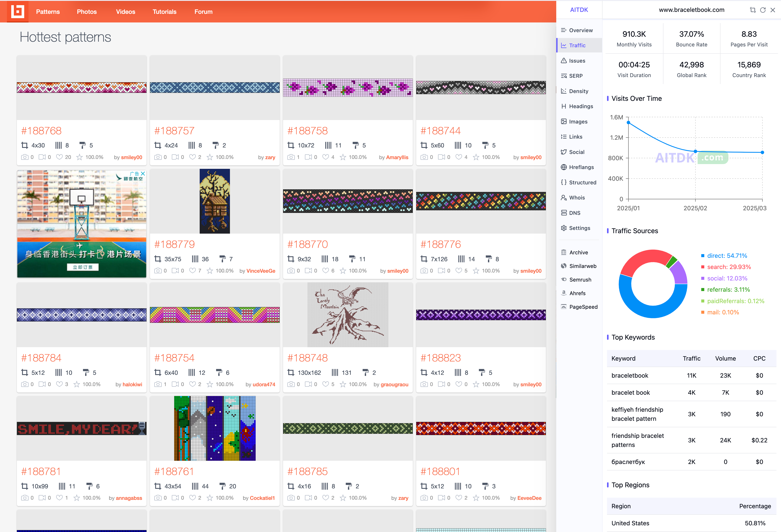
Task: Click video icon on pattern #188744
Action: (x=441, y=157)
